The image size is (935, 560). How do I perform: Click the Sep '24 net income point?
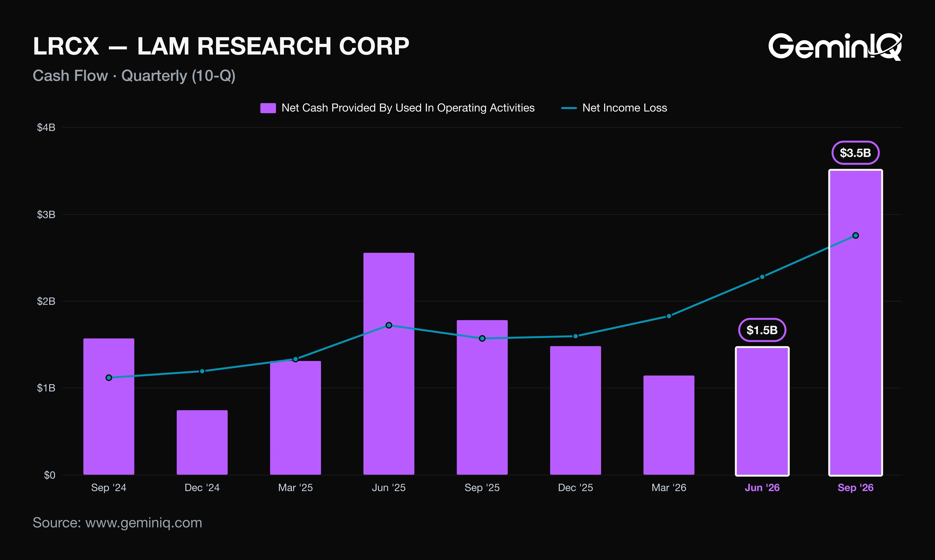click(x=109, y=378)
